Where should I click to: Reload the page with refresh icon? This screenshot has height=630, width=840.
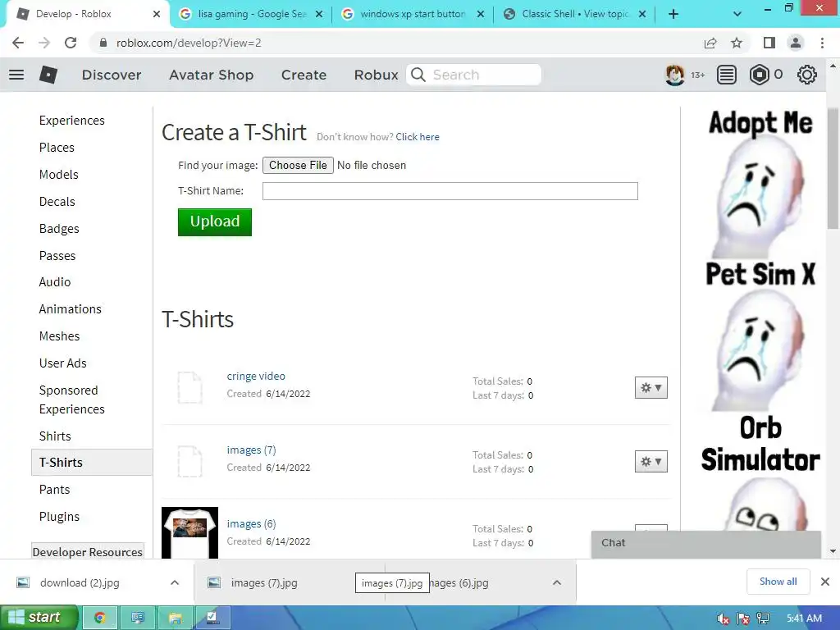[x=71, y=43]
